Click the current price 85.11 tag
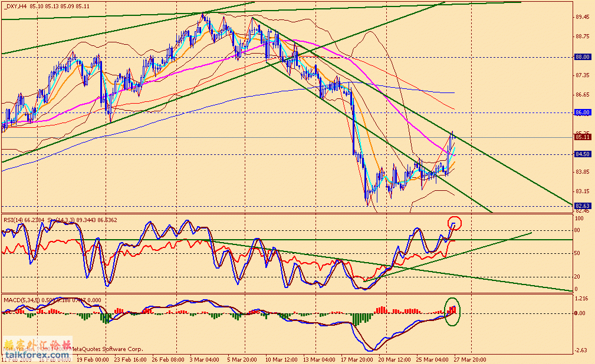Viewport: 595px width, 364px height. [583, 137]
